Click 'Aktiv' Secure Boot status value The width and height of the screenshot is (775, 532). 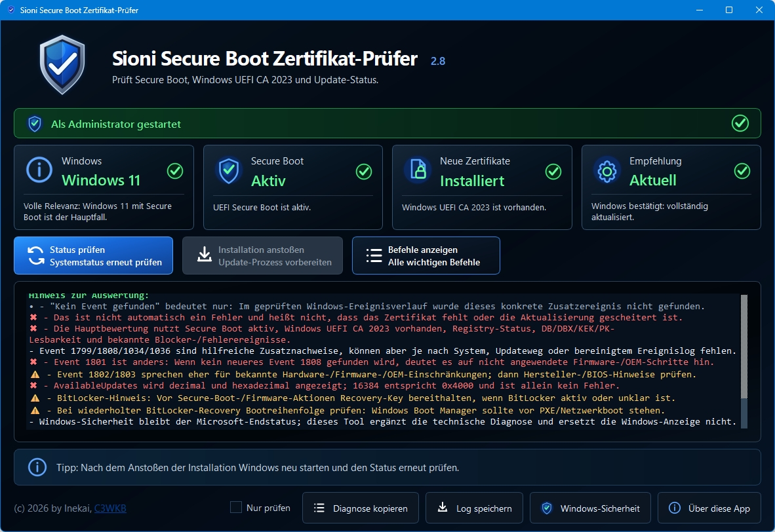(268, 181)
